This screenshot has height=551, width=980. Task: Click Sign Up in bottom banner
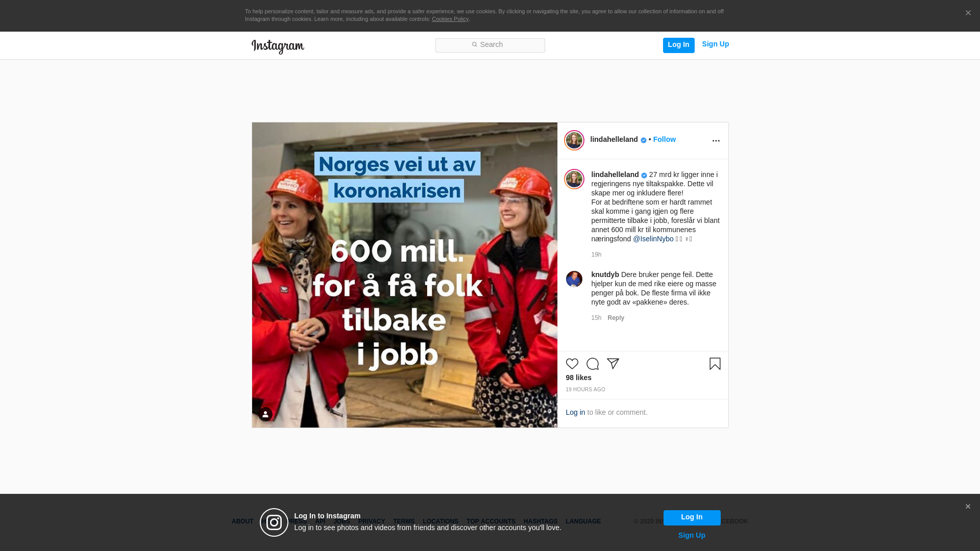[x=692, y=535]
